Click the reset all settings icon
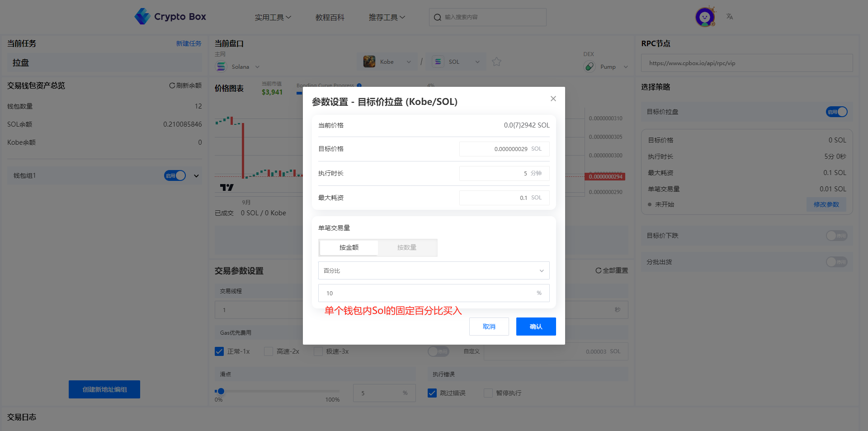Image resolution: width=868 pixels, height=431 pixels. (x=598, y=270)
